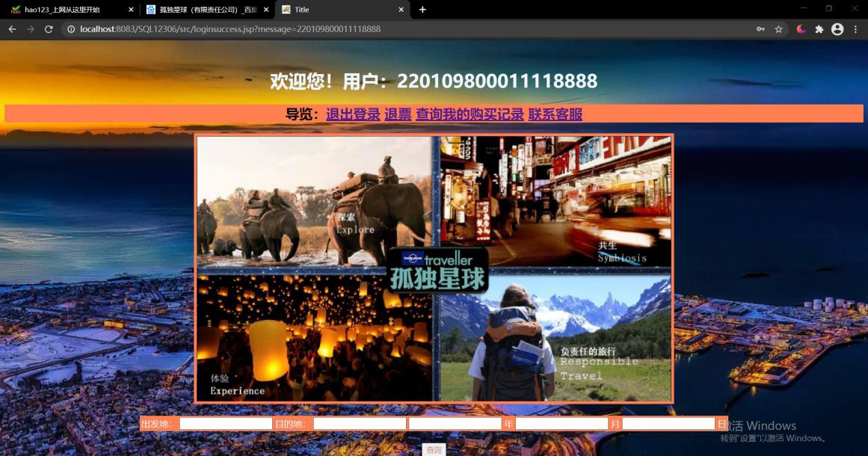Focus the 目的地 input field
The height and width of the screenshot is (456, 868).
[360, 424]
